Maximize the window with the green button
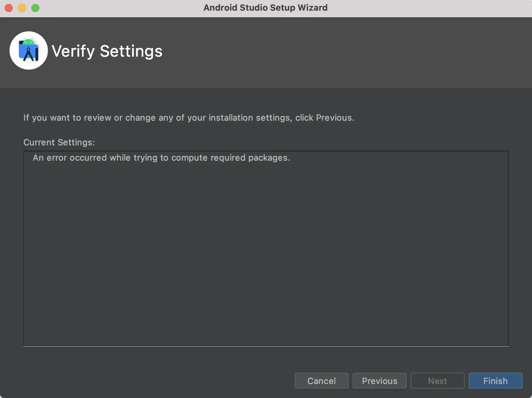Screen dimensions: 532x398 [35, 8]
